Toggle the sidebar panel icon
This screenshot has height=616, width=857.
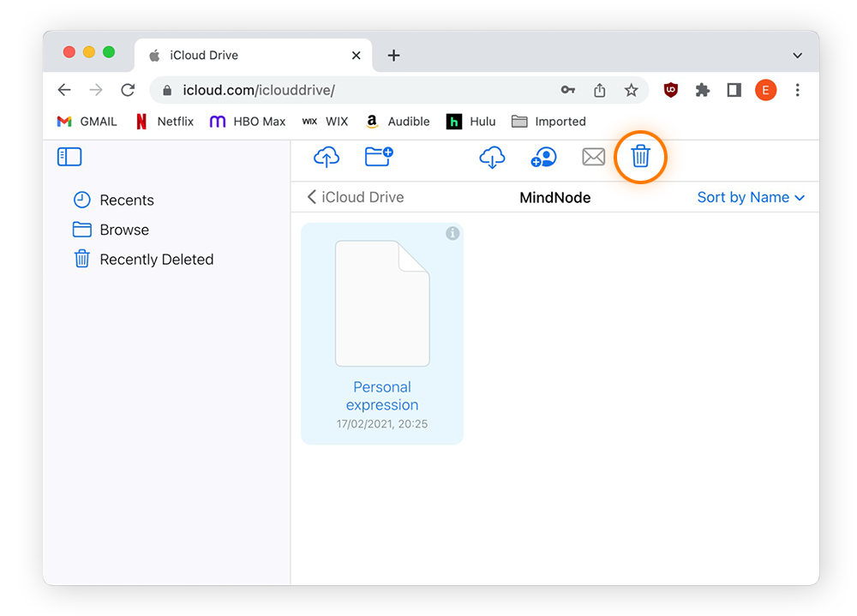click(x=69, y=157)
